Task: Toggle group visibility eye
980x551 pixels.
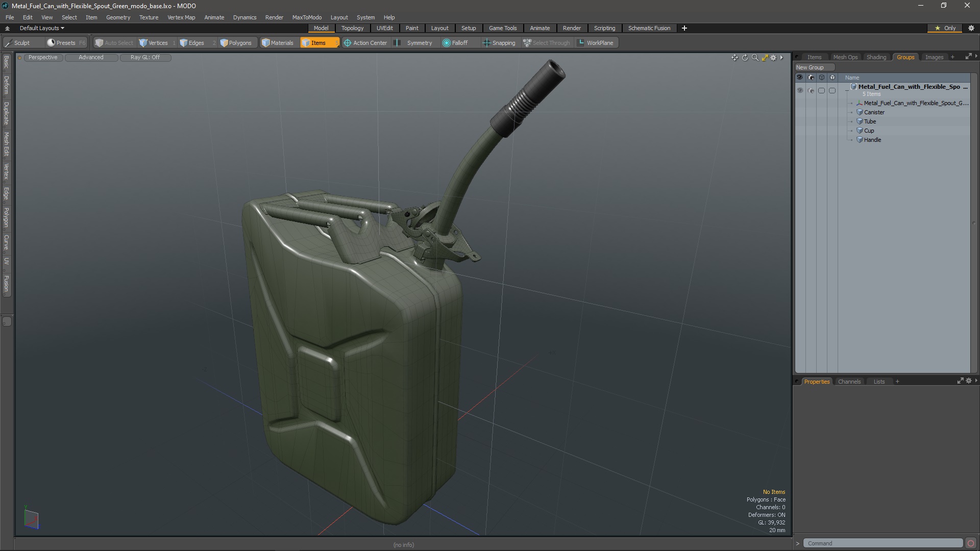Action: tap(800, 90)
